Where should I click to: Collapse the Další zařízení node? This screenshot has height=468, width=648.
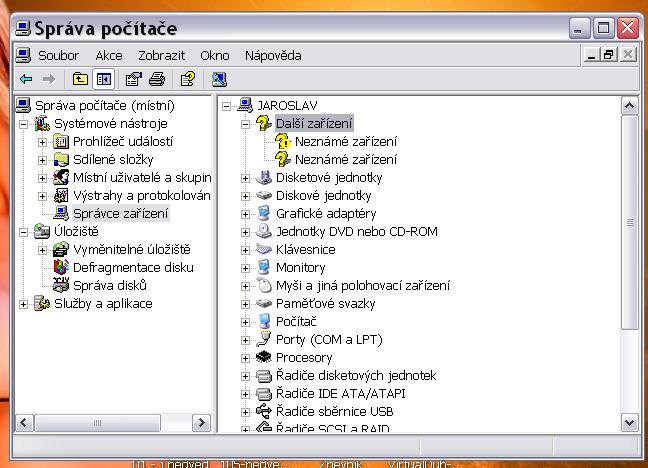point(245,124)
